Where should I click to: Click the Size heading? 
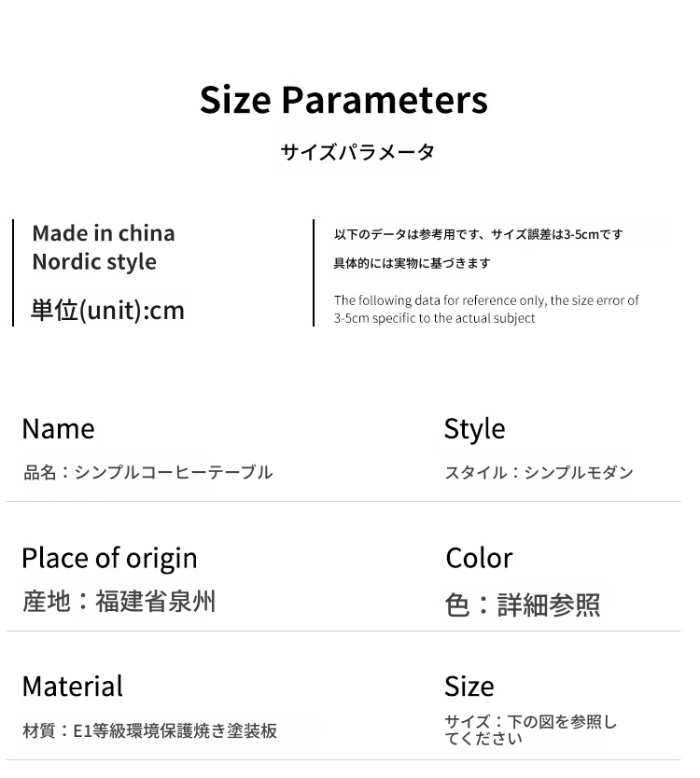[x=469, y=687]
